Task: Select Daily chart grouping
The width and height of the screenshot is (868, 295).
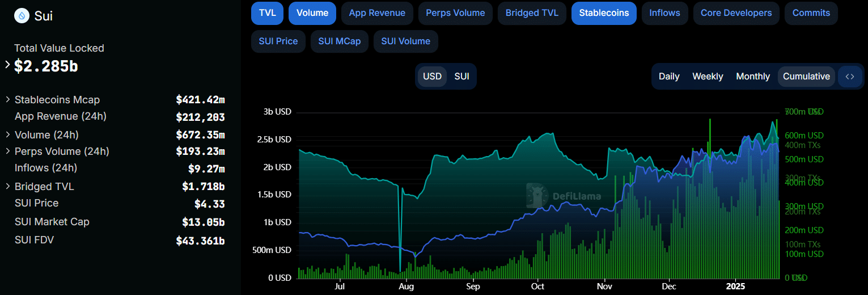Action: click(x=669, y=77)
